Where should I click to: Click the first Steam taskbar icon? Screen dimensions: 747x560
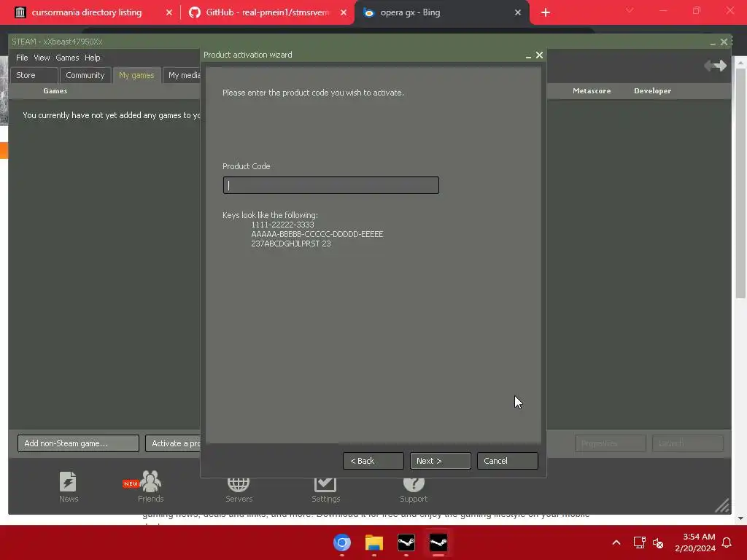[x=406, y=542]
